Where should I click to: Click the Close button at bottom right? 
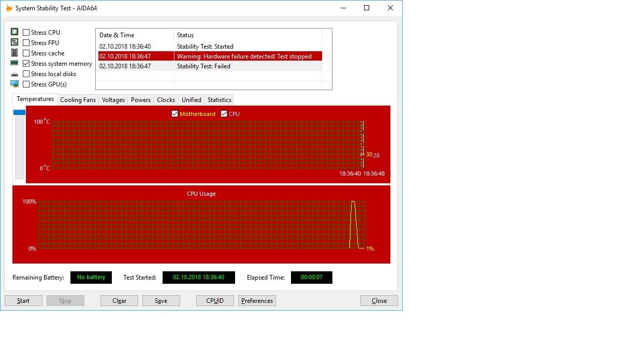point(379,300)
